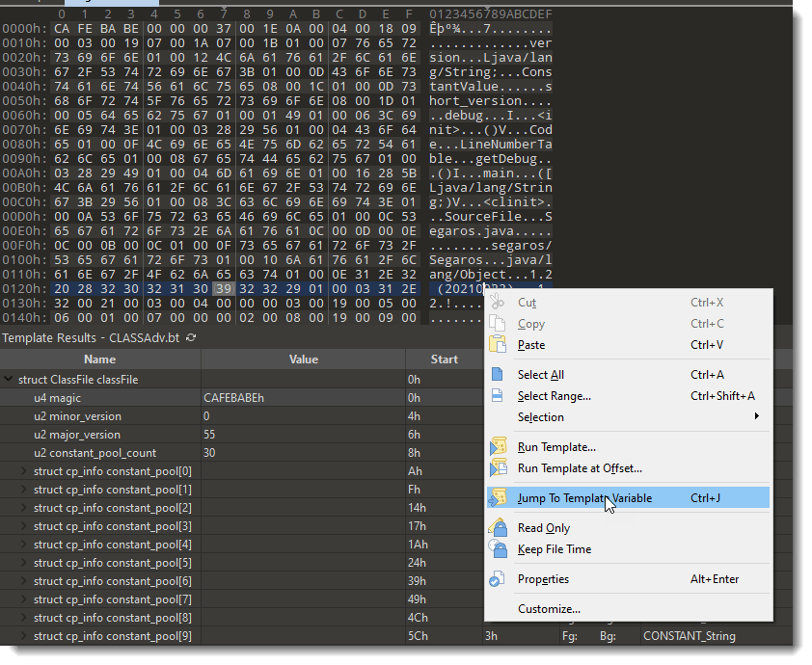
Task: Expand struct cp_info constant_pool[4]
Action: click(x=24, y=545)
